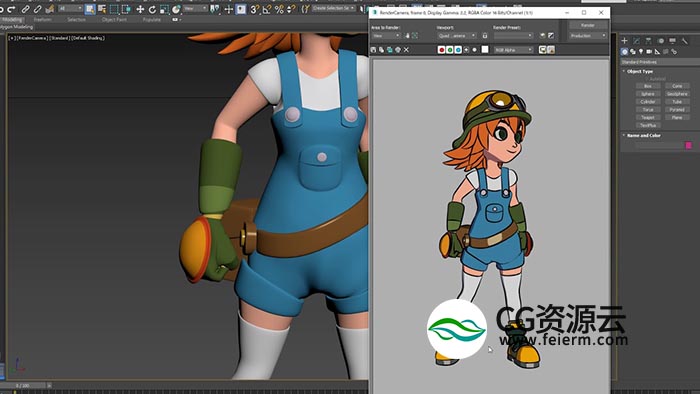Click the Bind to Space Warp icon
Screen dimensions: 700x394
click(x=50, y=8)
